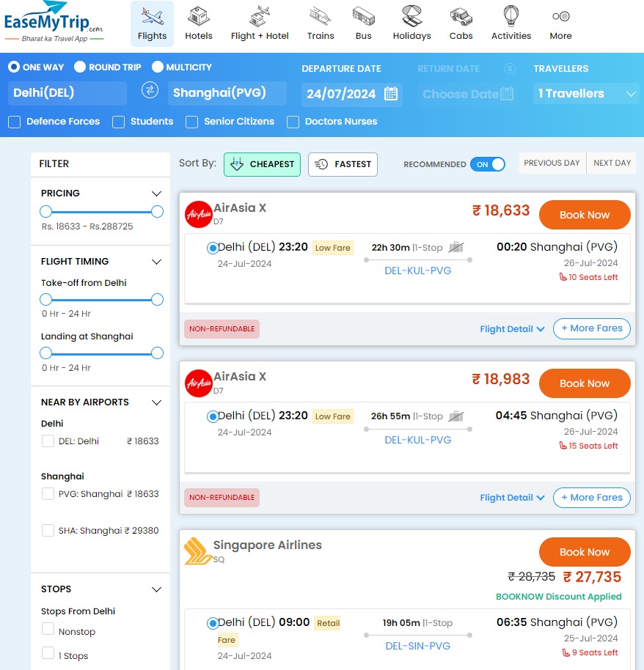
Task: Click the pricing slider maximum handle
Action: 158,212
